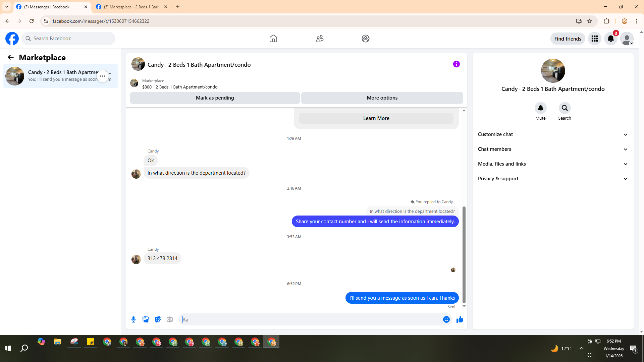Mute this conversation with the bell icon
Image resolution: width=644 pixels, height=362 pixels.
[x=540, y=108]
